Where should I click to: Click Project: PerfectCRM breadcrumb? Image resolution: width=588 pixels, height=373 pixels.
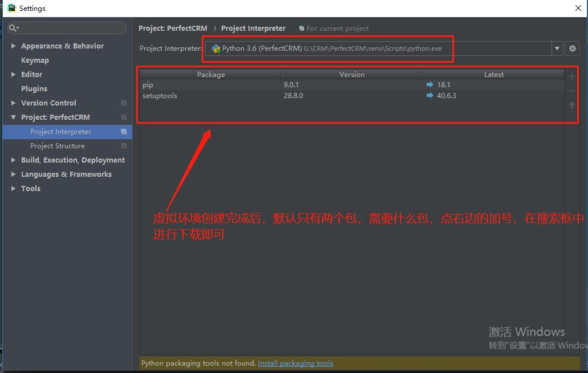[x=173, y=28]
